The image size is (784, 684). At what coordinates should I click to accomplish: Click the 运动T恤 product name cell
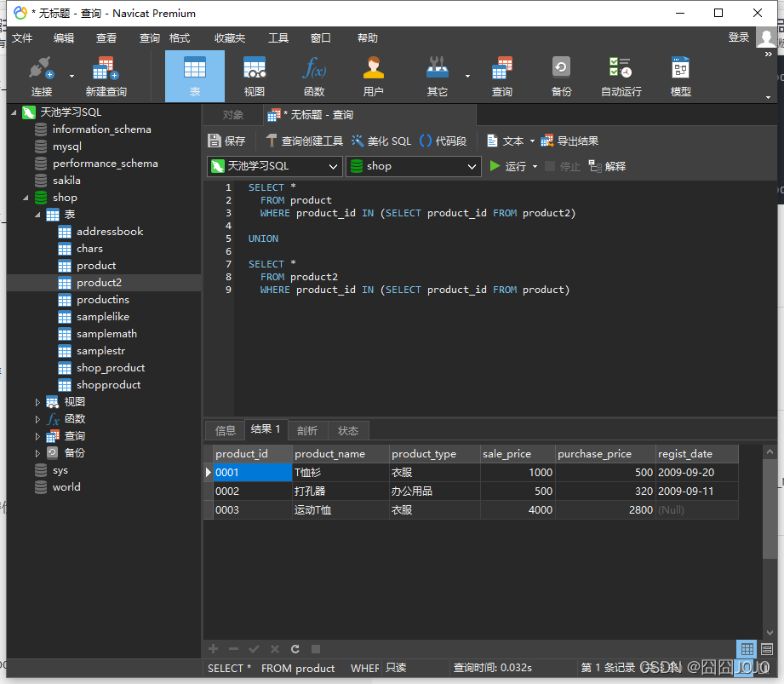[340, 510]
